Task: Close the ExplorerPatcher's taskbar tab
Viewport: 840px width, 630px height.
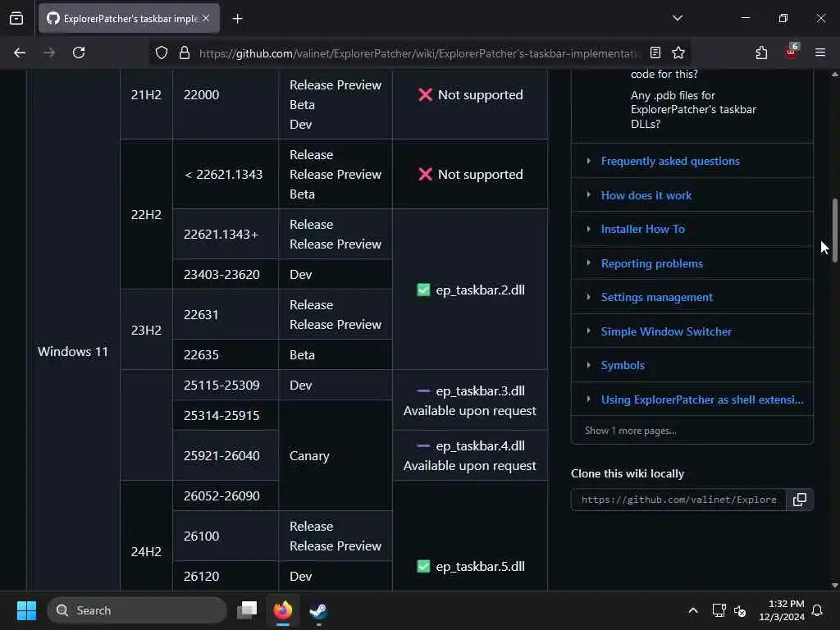Action: 206,18
